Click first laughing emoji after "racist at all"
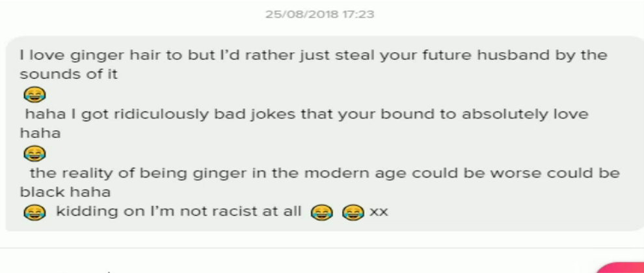Image resolution: width=644 pixels, height=273 pixels. click(x=321, y=212)
